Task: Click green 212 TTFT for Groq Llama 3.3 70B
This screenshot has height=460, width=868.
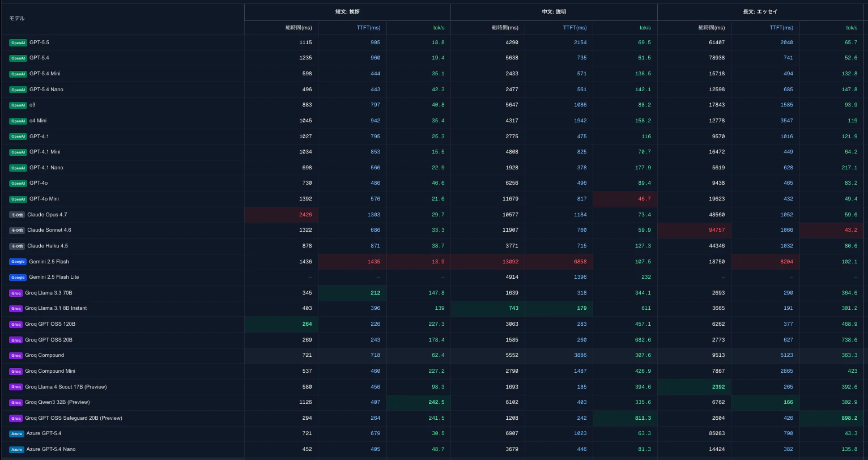Action: (376, 293)
